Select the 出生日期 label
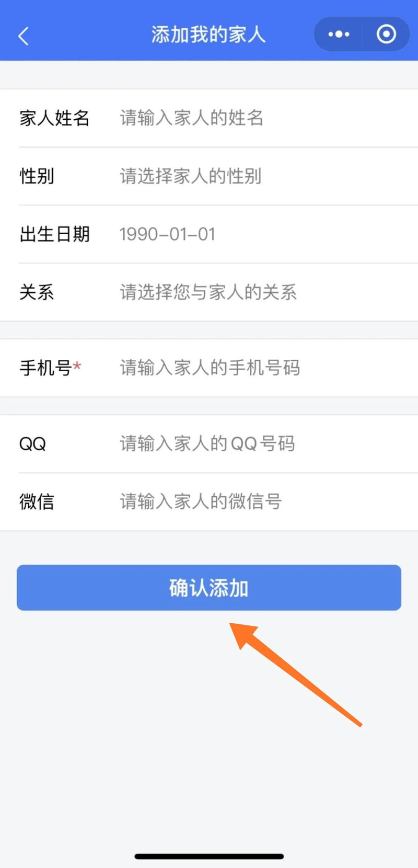The width and height of the screenshot is (418, 868). click(54, 234)
